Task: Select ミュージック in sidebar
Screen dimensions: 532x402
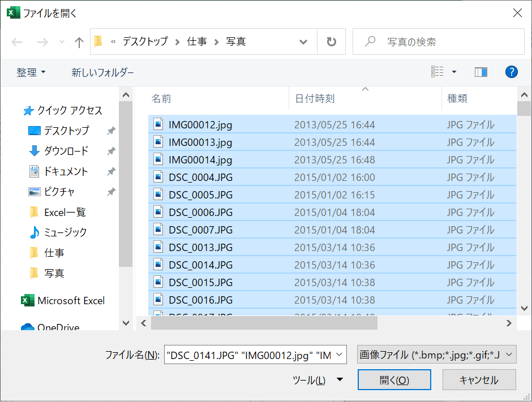Action: pos(65,232)
